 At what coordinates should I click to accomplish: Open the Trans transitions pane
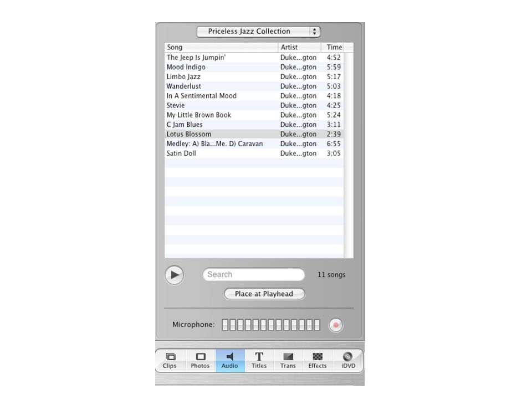(288, 360)
